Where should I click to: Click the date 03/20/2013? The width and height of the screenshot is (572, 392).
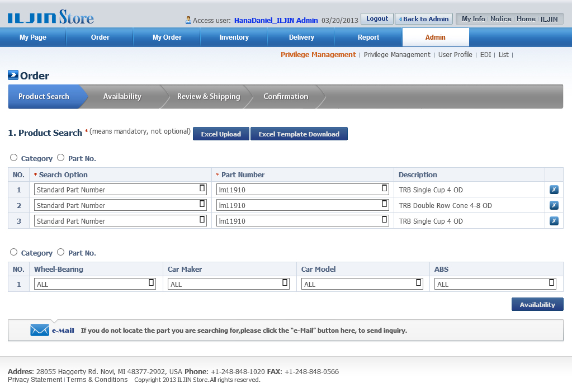pos(339,21)
